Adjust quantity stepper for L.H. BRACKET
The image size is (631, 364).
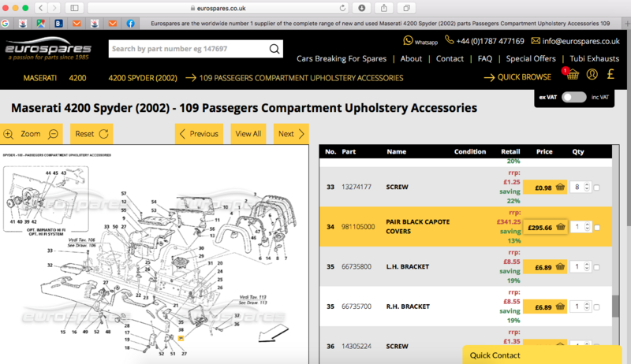[587, 266]
